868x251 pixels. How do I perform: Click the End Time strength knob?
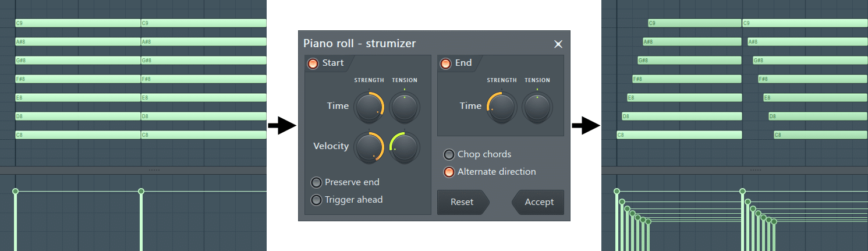[x=501, y=106]
